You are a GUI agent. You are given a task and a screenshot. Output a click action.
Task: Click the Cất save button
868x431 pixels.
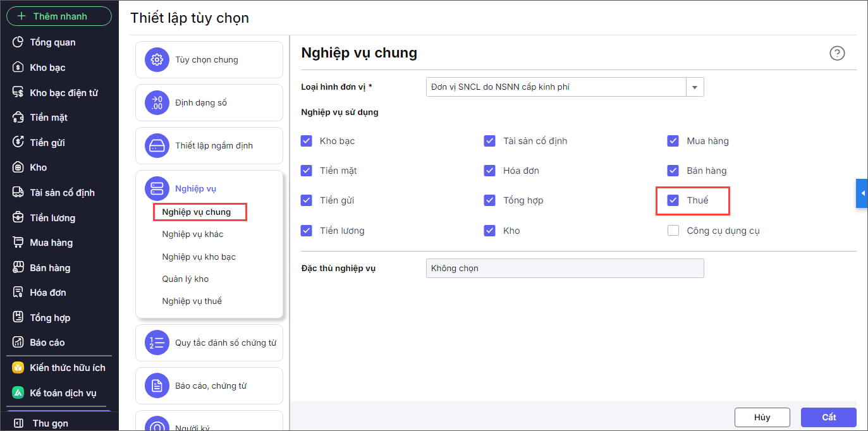tap(829, 418)
